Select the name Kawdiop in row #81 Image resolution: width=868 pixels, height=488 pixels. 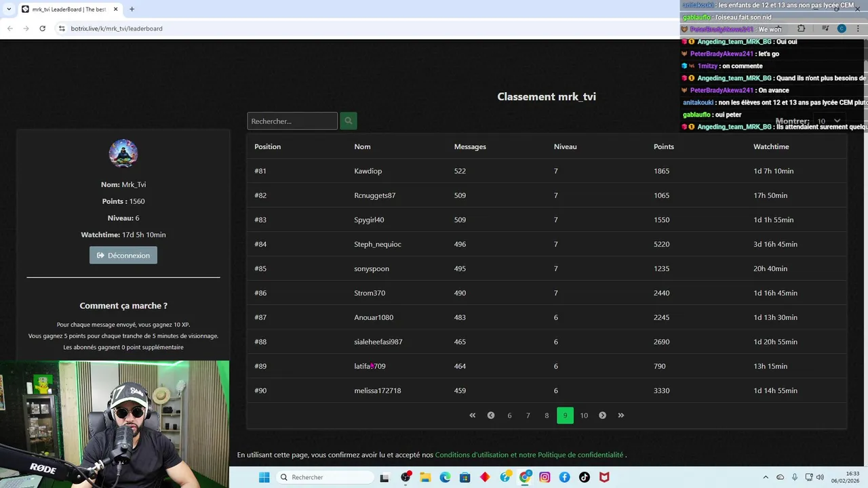(368, 171)
